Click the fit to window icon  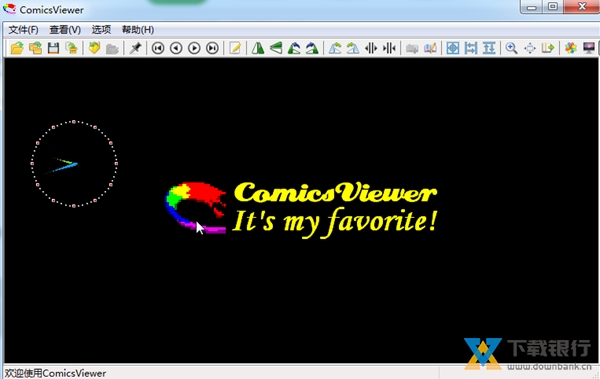[x=453, y=48]
